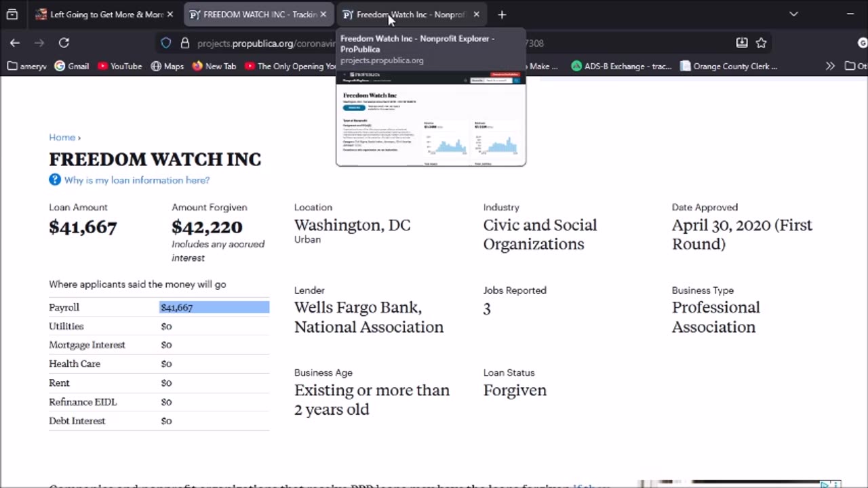This screenshot has width=868, height=488.
Task: Click business type 'Professional Association'
Action: pyautogui.click(x=715, y=317)
